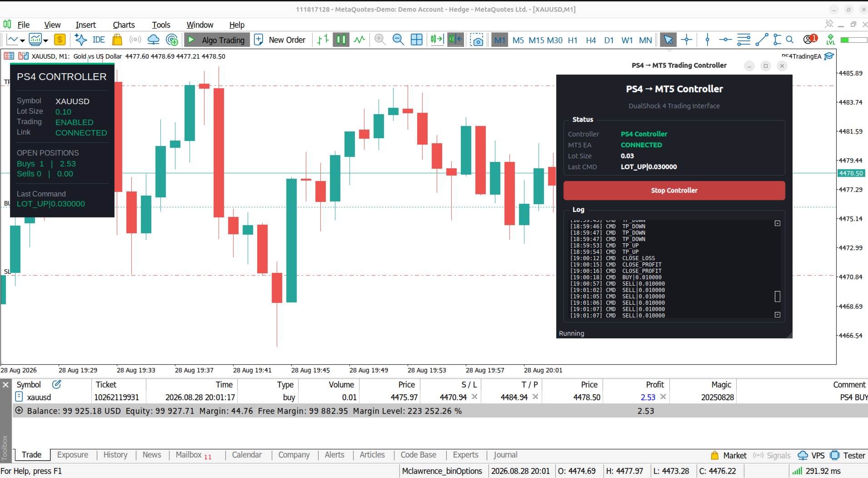Zoom out of the chart
The width and height of the screenshot is (868, 478).
tap(398, 40)
